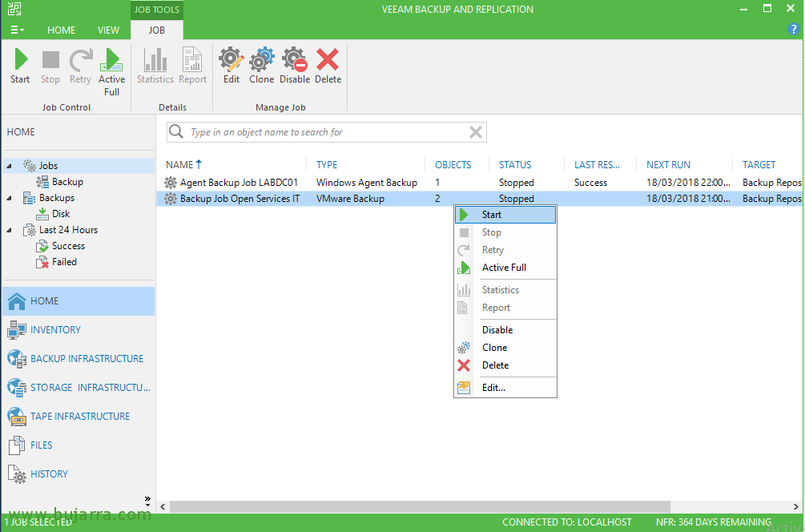
Task: Sort the list by NAME column header
Action: coord(180,165)
